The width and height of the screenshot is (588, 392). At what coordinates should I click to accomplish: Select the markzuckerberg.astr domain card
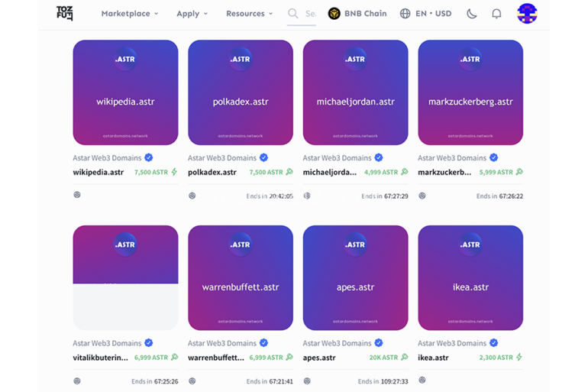tap(470, 92)
